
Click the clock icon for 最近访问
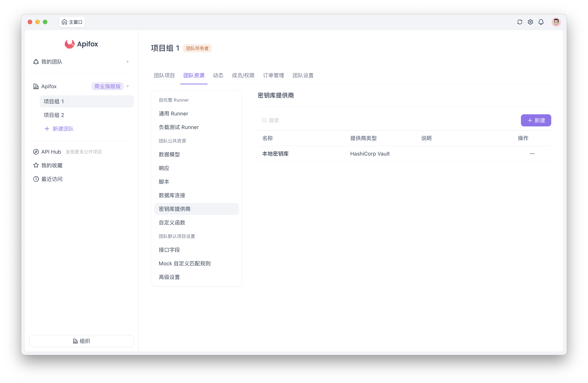36,179
